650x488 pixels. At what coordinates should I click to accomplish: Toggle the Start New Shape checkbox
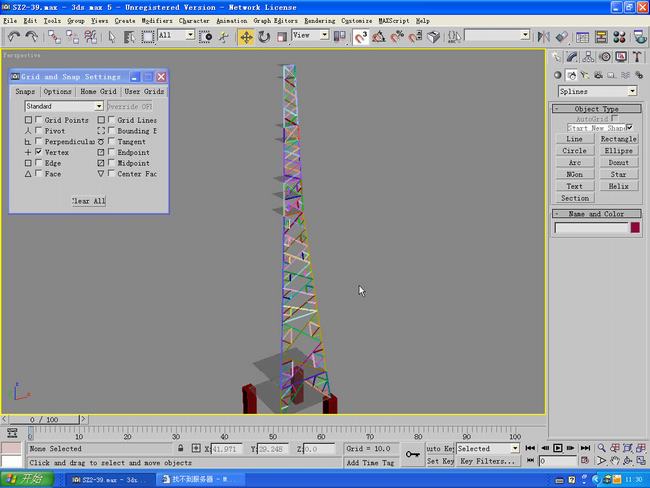point(630,127)
